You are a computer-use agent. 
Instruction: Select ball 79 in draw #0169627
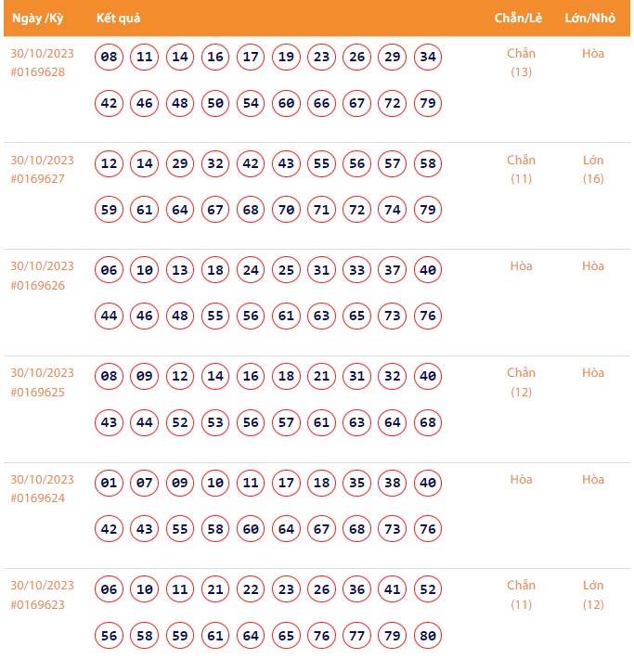(x=428, y=210)
